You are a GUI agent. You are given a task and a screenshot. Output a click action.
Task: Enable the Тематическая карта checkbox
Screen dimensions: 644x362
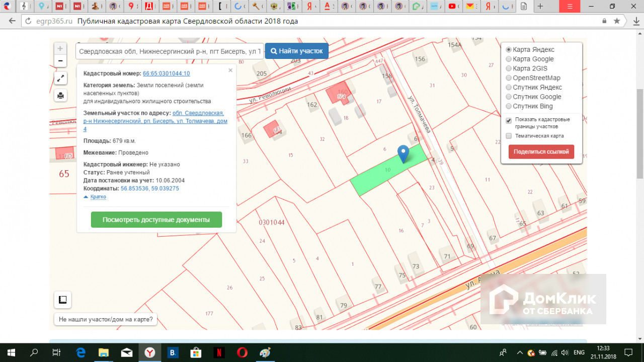pyautogui.click(x=509, y=136)
